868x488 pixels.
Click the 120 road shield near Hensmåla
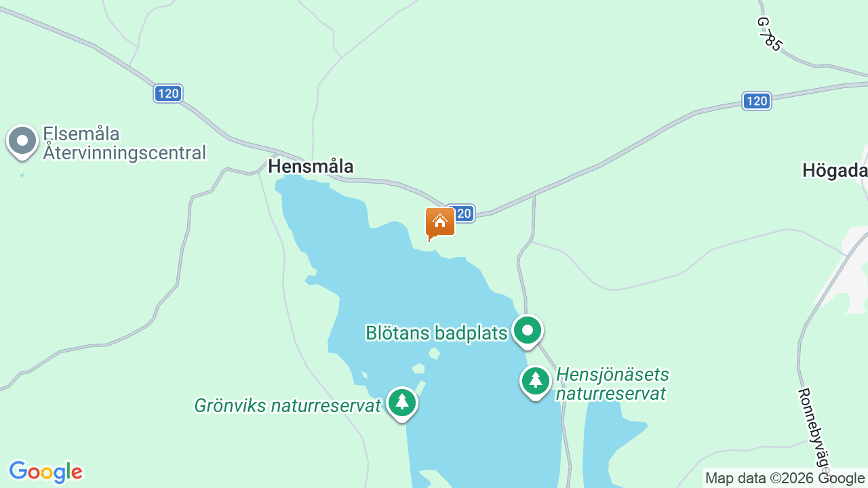pyautogui.click(x=168, y=94)
